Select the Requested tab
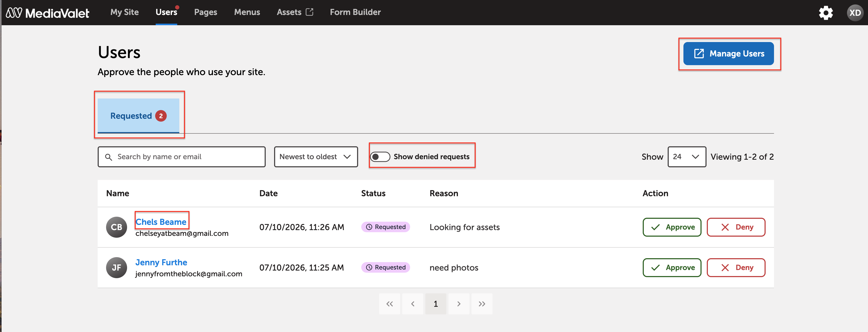 [138, 116]
